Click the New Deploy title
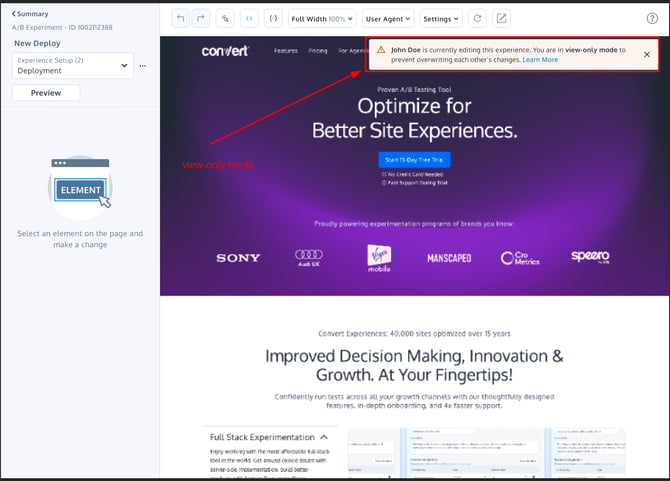The width and height of the screenshot is (670, 481). [37, 43]
